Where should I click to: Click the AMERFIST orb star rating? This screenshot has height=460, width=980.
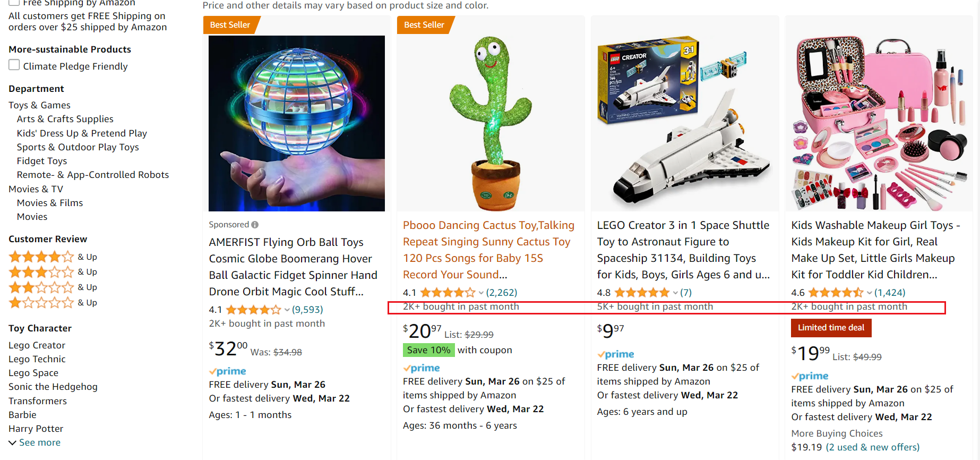(253, 310)
